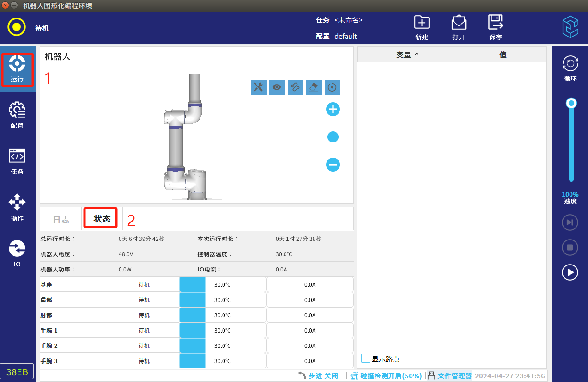Click the 速度 speed slider handle

(x=571, y=103)
